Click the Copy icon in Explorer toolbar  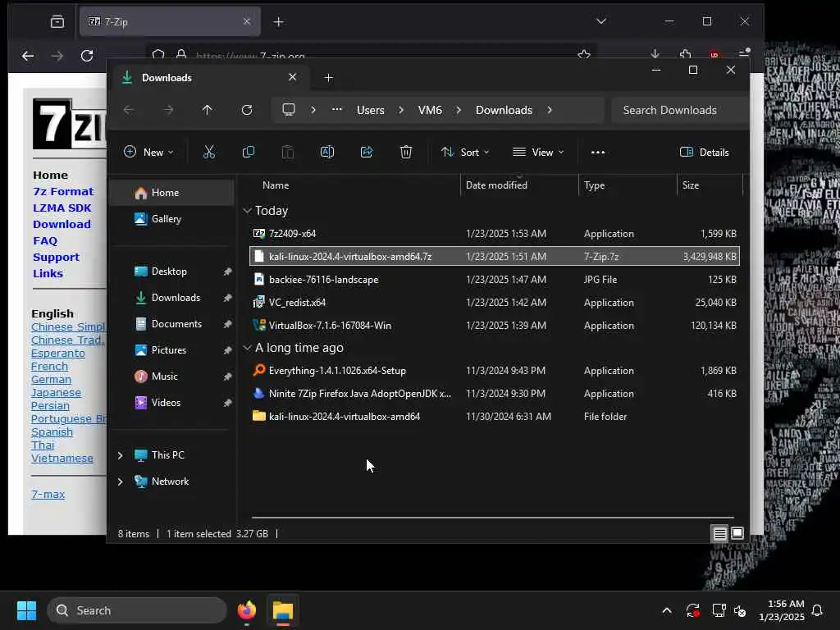point(248,152)
